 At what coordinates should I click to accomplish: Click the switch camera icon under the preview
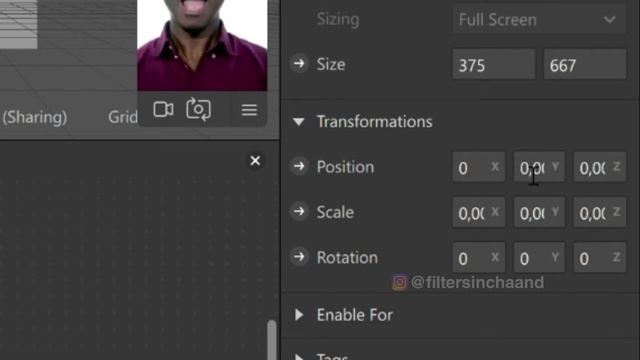click(x=198, y=109)
